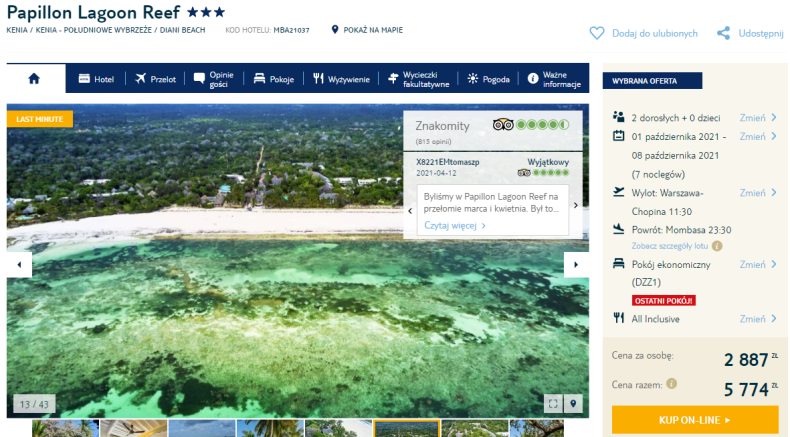Click the cutlery icon beside All Inclusive
Image resolution: width=790 pixels, height=437 pixels.
(619, 318)
